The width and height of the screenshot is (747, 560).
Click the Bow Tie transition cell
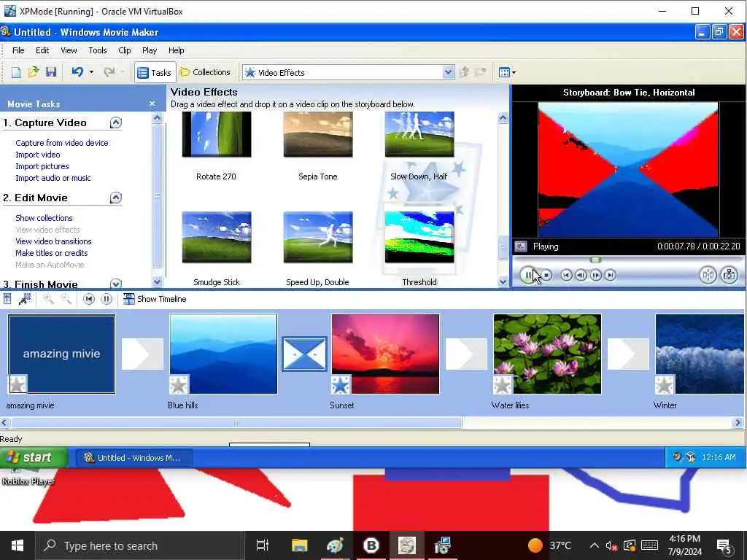(304, 354)
